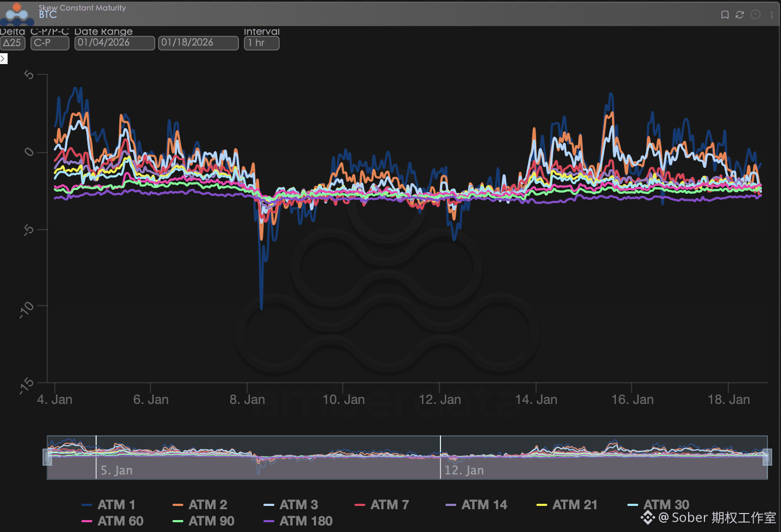This screenshot has height=532, width=781.
Task: Toggle ATM 7 series visibility
Action: coord(382,505)
